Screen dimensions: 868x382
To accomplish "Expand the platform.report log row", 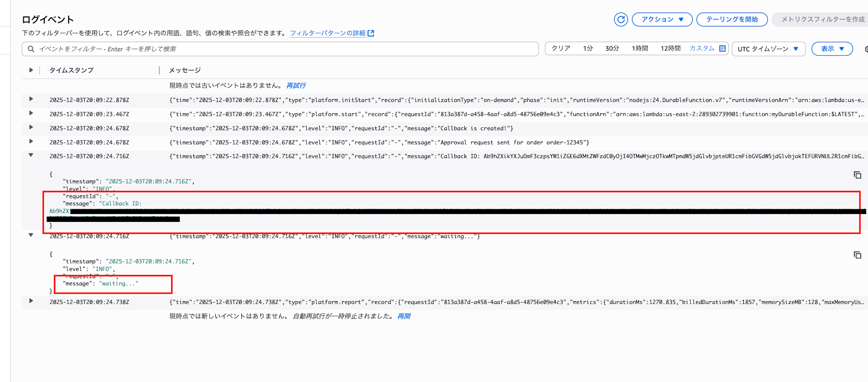I will (31, 301).
